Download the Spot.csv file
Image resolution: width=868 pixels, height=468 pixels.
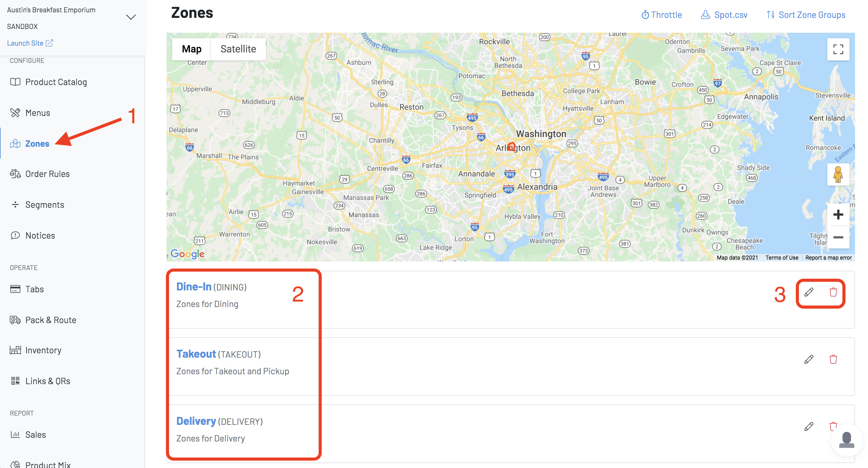coord(724,15)
